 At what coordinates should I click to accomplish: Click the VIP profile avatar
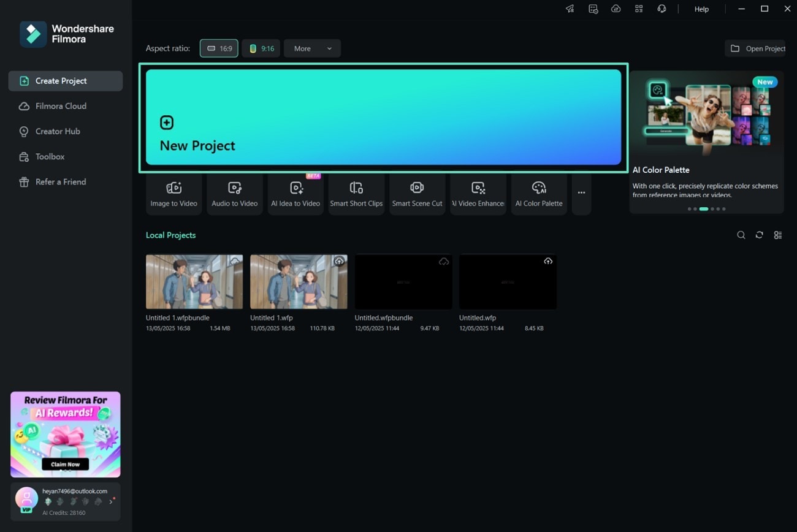pos(26,498)
